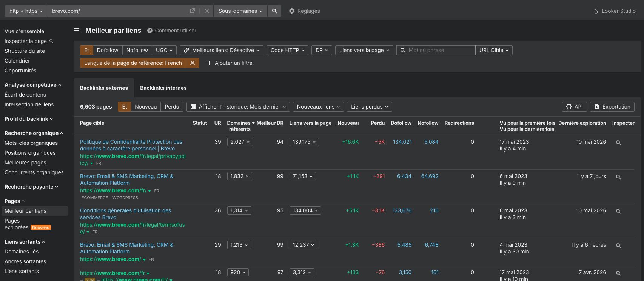Screen dimensions: 644x281
Task: Inspect the Politique de Confidentialité row magnifier
Action: tap(618, 143)
